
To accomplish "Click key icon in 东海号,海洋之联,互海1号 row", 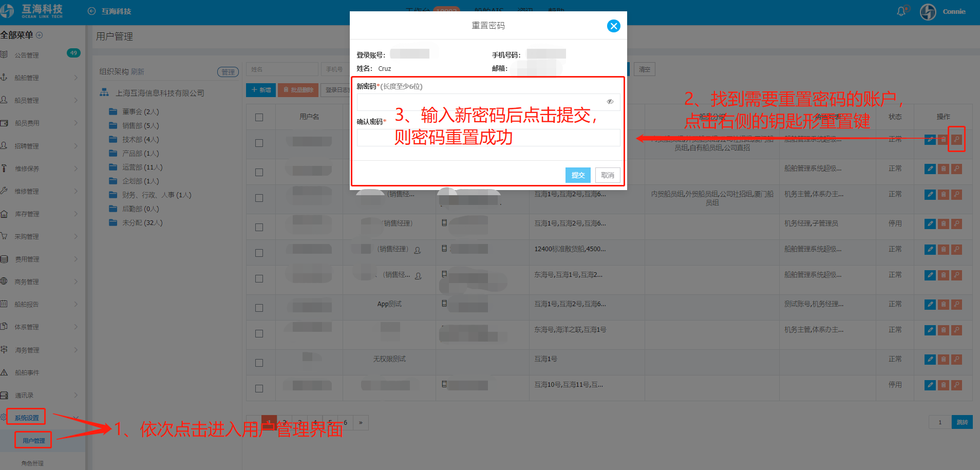I will 956,330.
